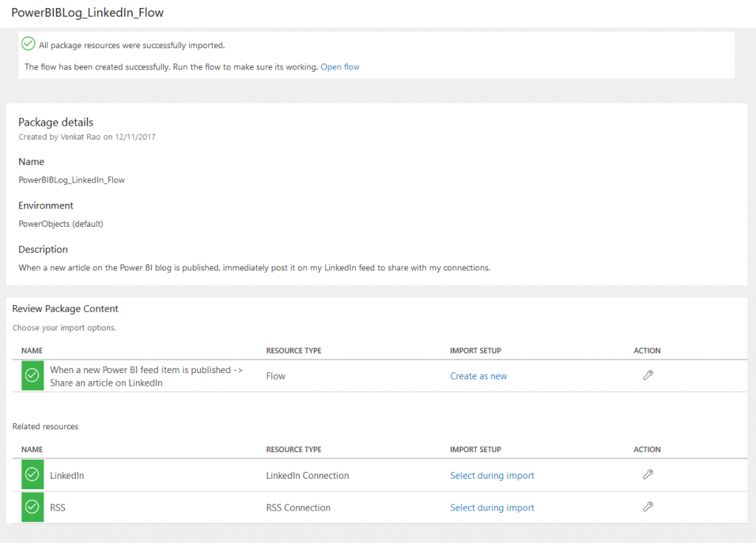
Task: Edit the RSS Connection via its wrench icon
Action: click(647, 507)
